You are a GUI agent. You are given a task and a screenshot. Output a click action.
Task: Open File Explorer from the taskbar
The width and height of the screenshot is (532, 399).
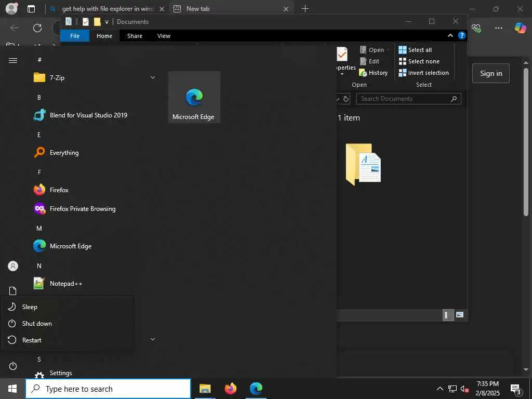point(205,389)
